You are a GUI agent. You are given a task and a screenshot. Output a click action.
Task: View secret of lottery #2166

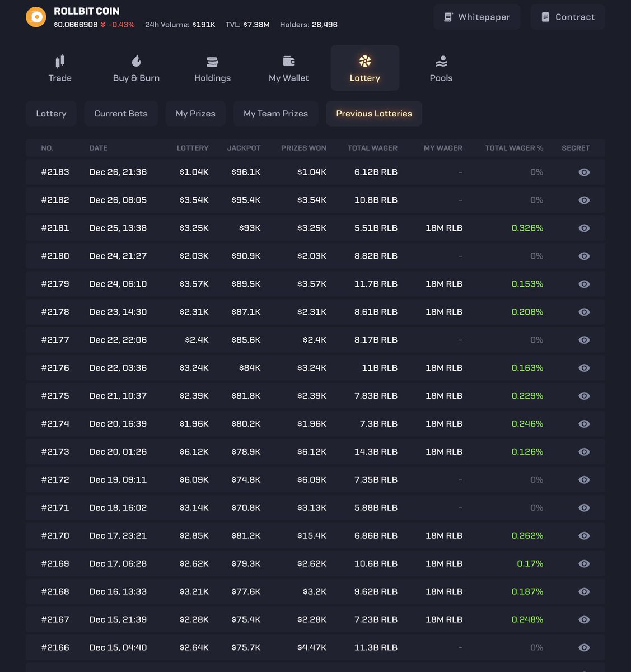click(x=584, y=648)
